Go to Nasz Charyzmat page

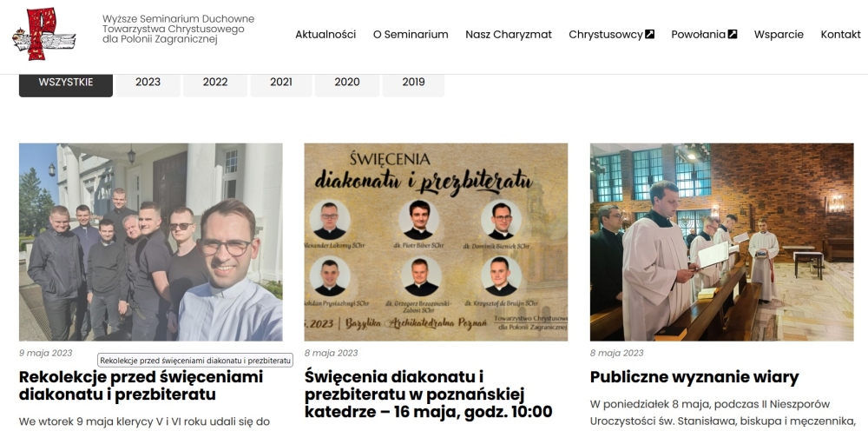tap(509, 35)
